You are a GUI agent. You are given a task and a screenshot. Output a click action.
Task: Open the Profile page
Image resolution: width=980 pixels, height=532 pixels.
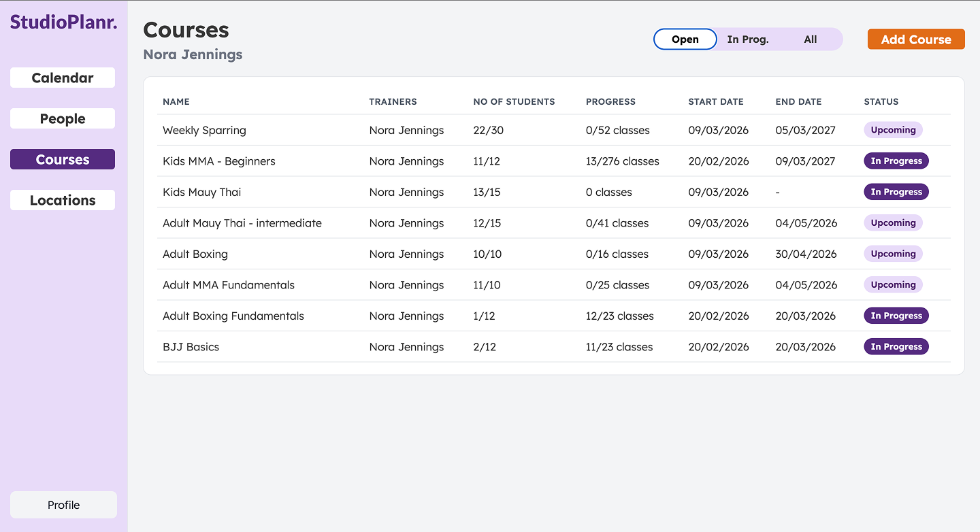pyautogui.click(x=63, y=505)
